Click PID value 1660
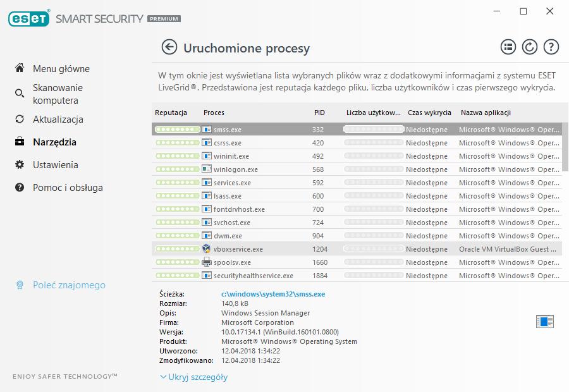Viewport: 569px width, 392px height. [320, 262]
